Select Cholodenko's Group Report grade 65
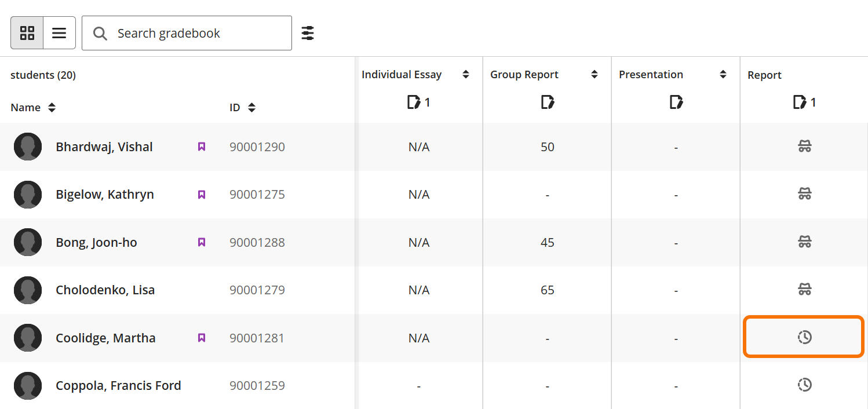The image size is (868, 409). coord(548,290)
